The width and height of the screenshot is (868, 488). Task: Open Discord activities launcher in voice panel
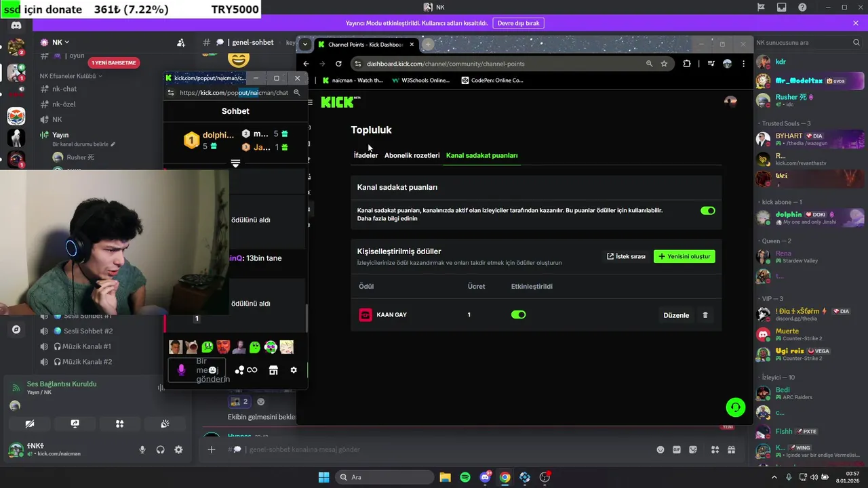pyautogui.click(x=119, y=424)
